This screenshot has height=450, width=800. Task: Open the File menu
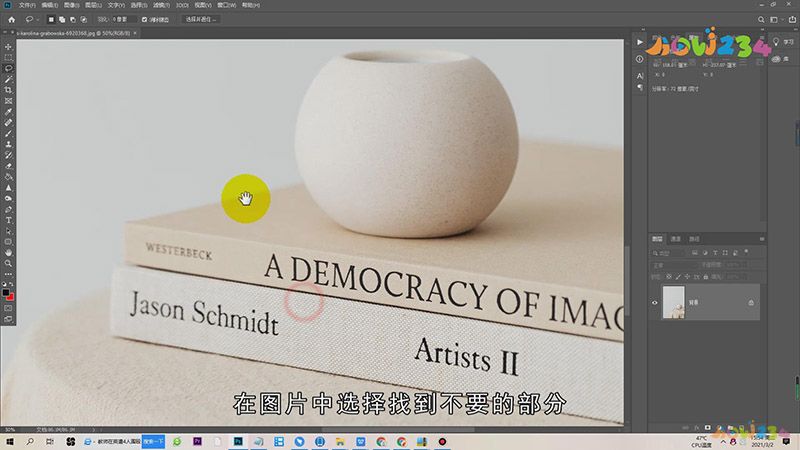coord(27,5)
